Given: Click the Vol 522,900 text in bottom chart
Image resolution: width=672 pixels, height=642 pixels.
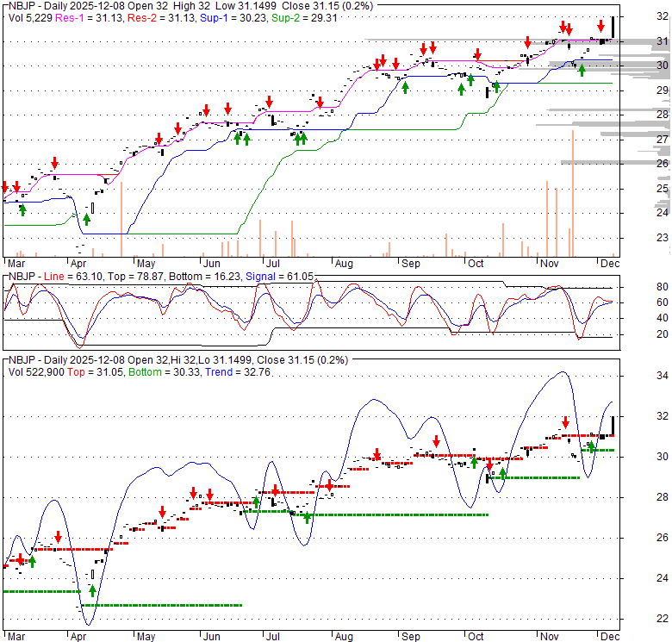Looking at the screenshot, I should (x=38, y=370).
